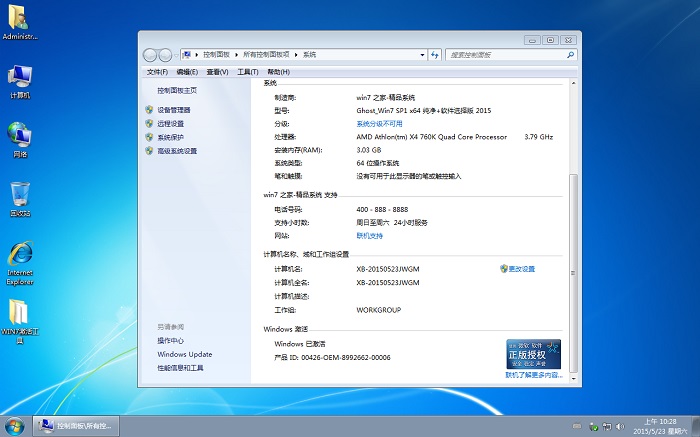Viewport: 700px width, 437px height.
Task: Click the back navigation arrow button
Action: pos(151,54)
